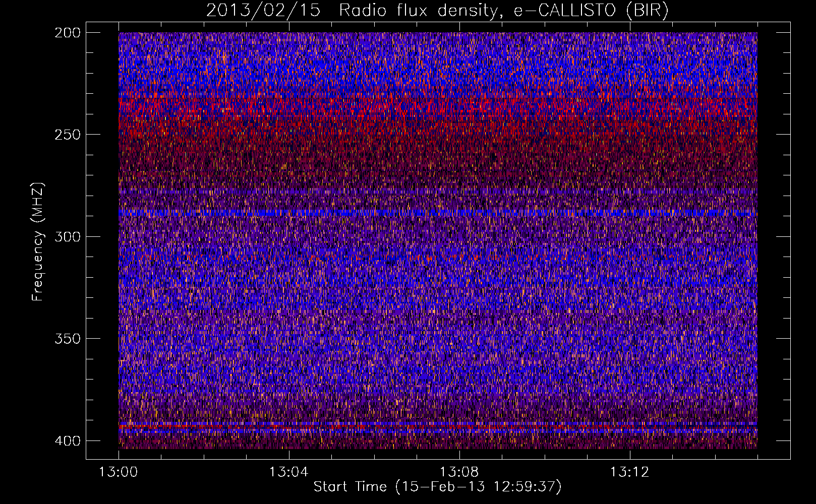Click the '200' frequency tick label
Viewport: 816px width, 504px height.
pyautogui.click(x=67, y=33)
